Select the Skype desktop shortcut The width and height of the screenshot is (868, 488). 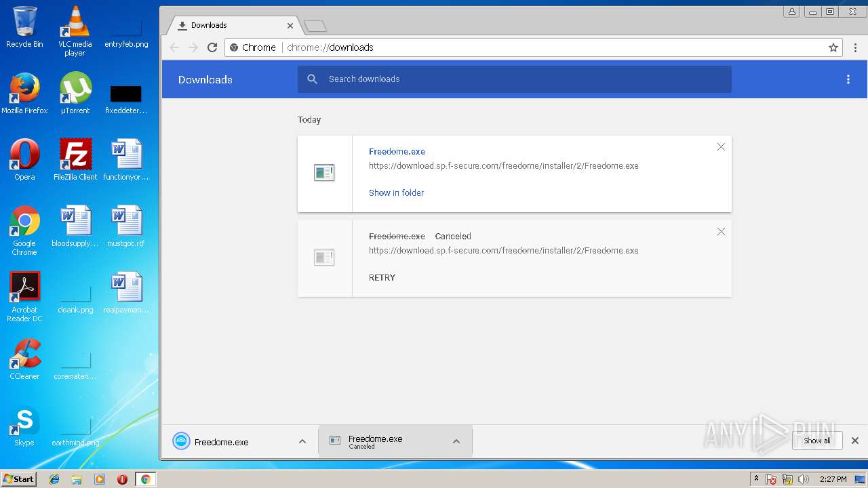pos(24,425)
